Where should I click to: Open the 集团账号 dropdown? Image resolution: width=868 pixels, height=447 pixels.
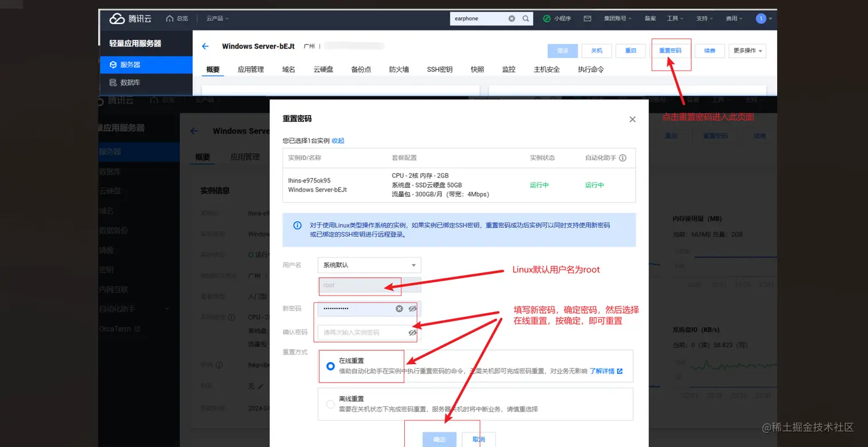618,18
